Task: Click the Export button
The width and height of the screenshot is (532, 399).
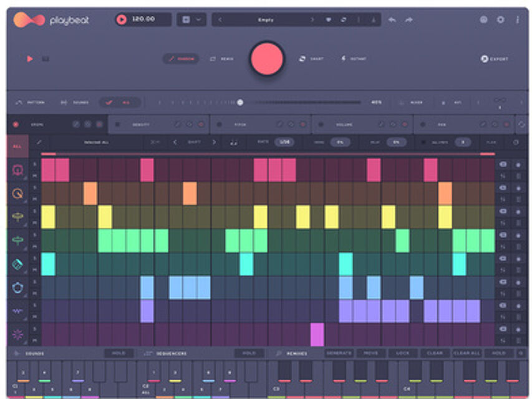Action: (x=495, y=59)
